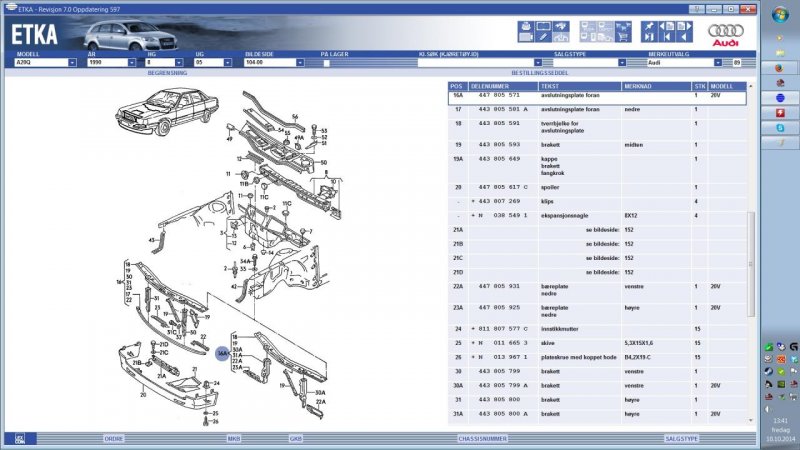
Task: Open the HG main group dropdown
Action: tap(179, 62)
